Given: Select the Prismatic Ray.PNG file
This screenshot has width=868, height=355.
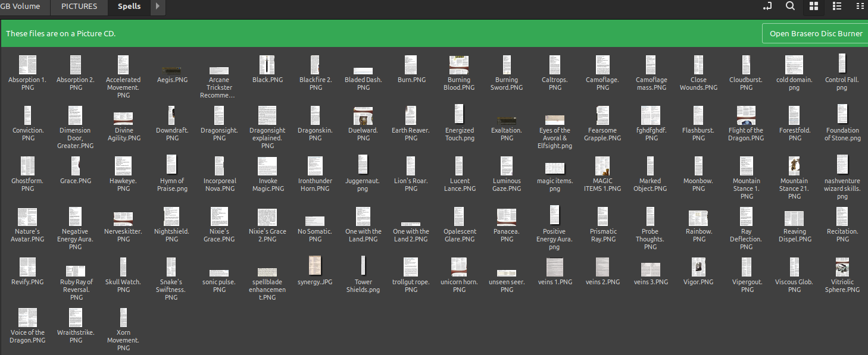Looking at the screenshot, I should click(603, 225).
